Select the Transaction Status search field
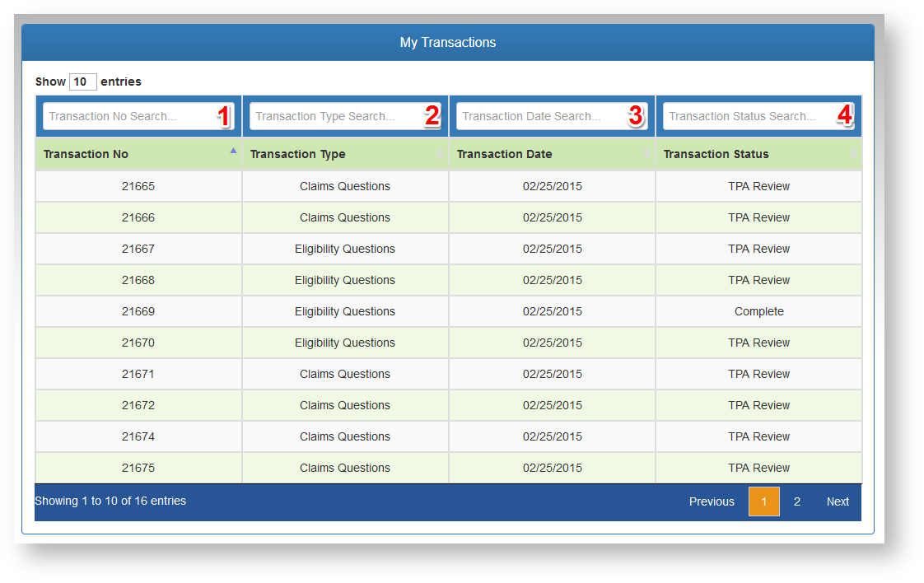The height and width of the screenshot is (583, 924). [758, 116]
